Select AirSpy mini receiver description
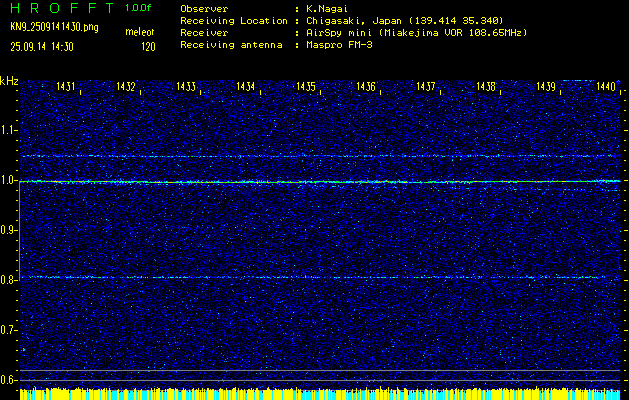Viewport: 629px width, 400px height. tap(416, 33)
